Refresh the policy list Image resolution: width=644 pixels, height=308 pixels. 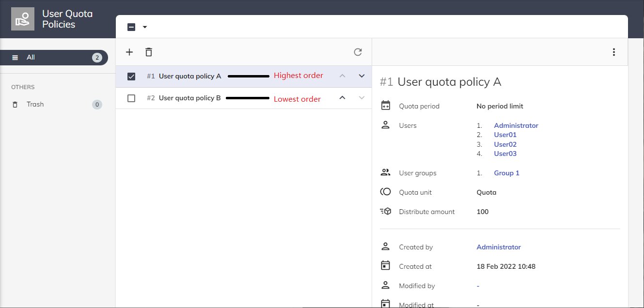(x=358, y=52)
